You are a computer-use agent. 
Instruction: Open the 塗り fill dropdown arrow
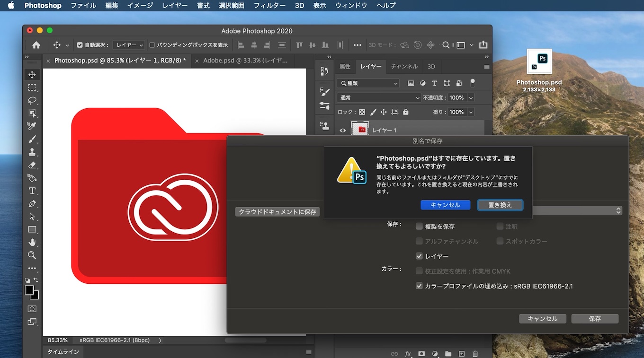[x=471, y=112]
